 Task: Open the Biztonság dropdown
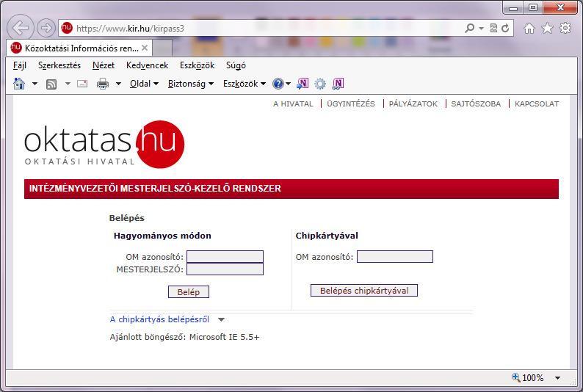[191, 84]
